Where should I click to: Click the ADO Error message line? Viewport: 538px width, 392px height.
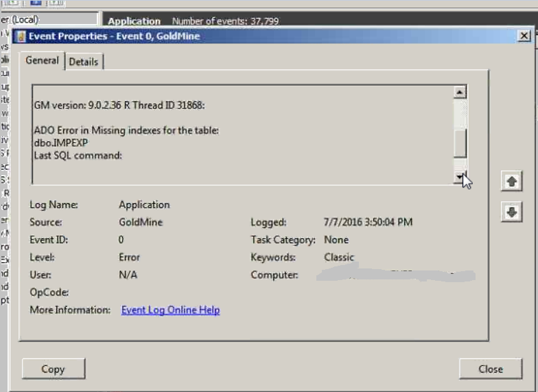tap(126, 130)
